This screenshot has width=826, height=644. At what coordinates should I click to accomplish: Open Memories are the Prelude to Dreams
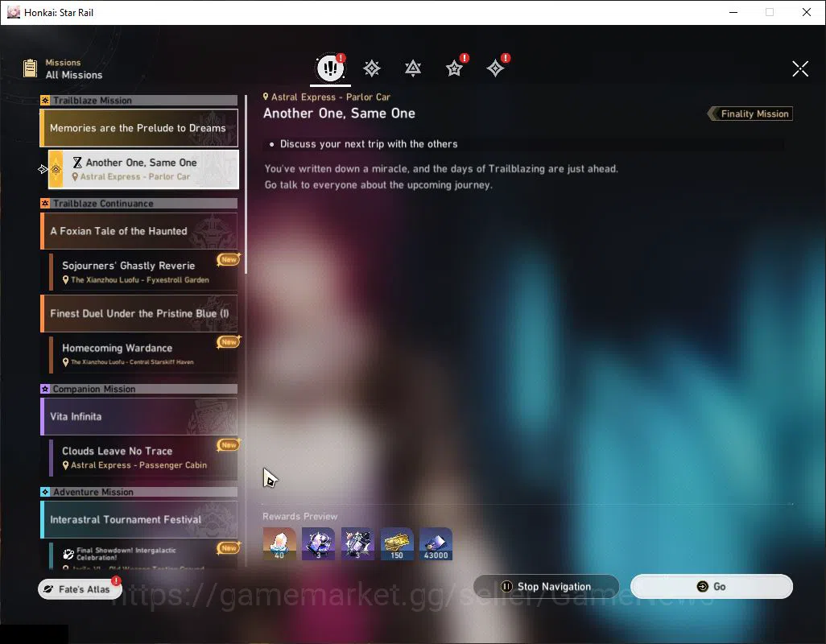139,128
